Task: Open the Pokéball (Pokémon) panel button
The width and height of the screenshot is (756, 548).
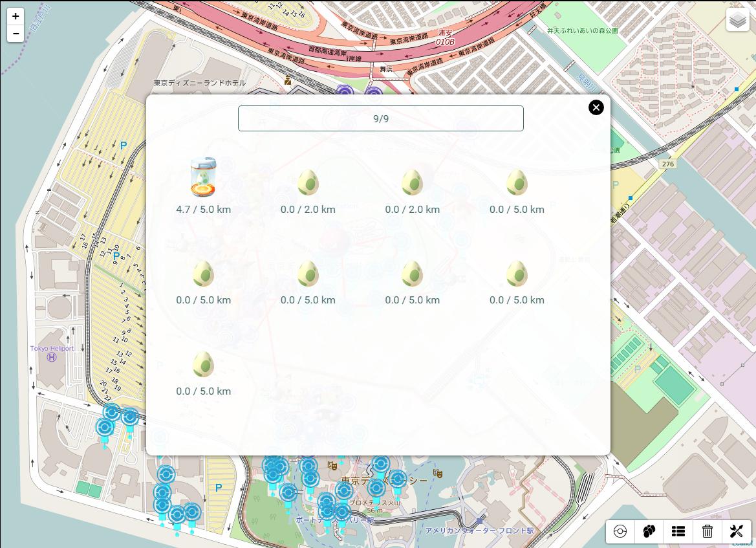Action: [x=620, y=531]
